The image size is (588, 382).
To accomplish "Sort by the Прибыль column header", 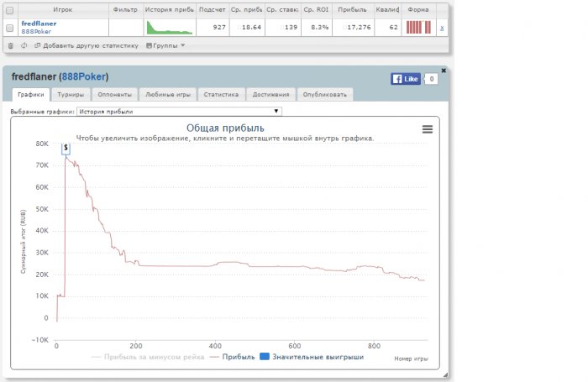I will [x=353, y=10].
